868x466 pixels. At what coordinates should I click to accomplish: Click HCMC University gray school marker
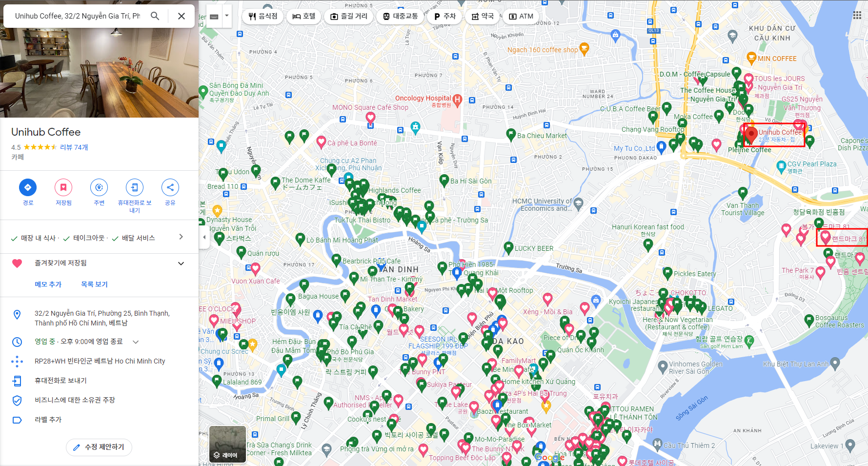click(x=579, y=203)
